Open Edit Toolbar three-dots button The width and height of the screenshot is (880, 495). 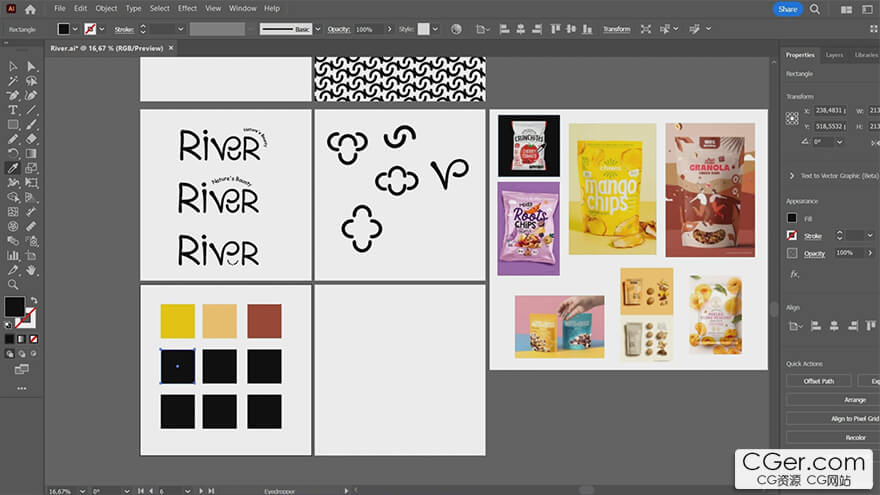(22, 388)
